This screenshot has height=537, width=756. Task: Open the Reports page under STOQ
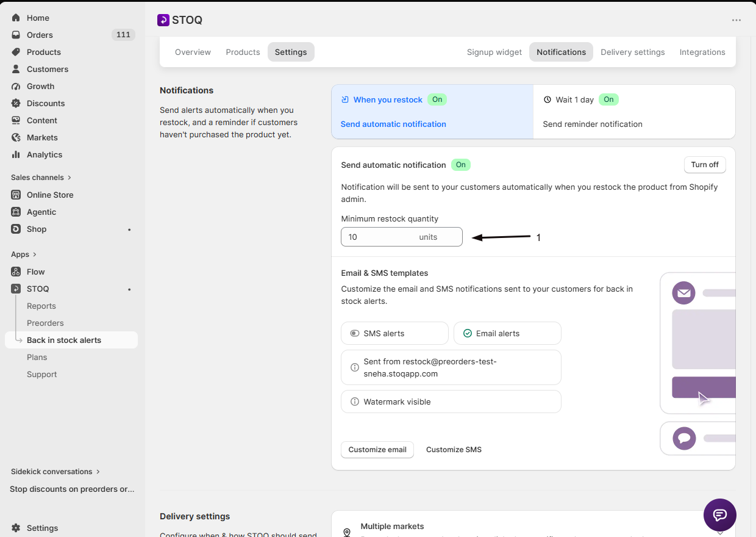(41, 306)
